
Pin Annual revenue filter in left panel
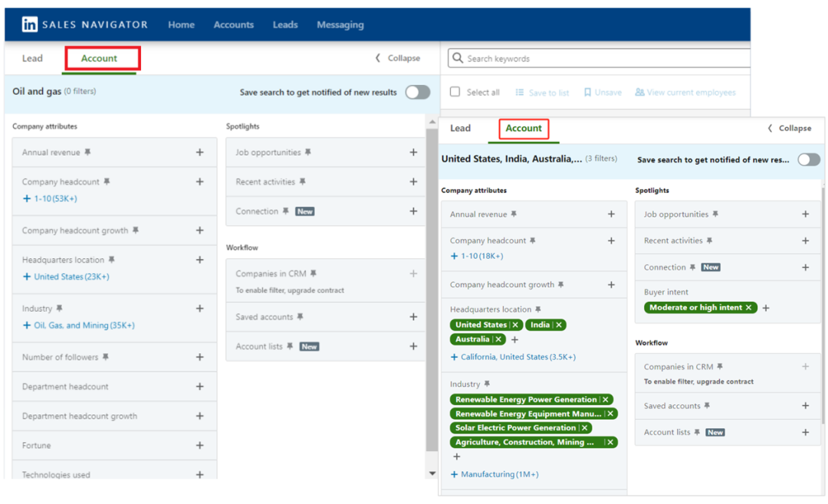87,152
